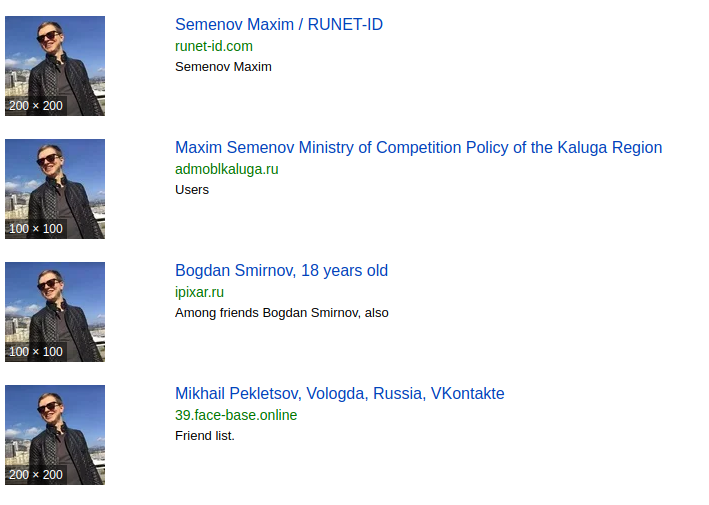Open the Mikhail Pekletsov VKontakte result title
This screenshot has height=505, width=709.
click(340, 393)
